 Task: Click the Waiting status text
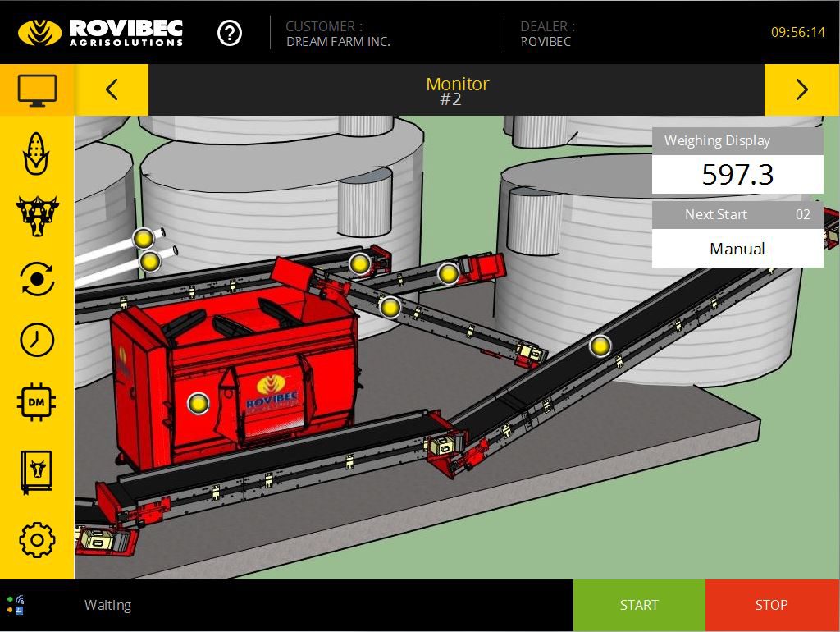click(x=107, y=605)
